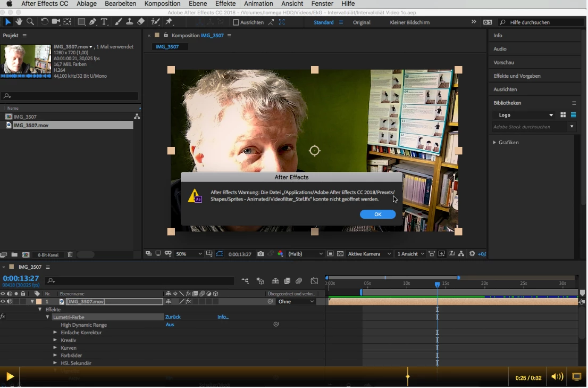
Task: Toggle hide shy layers icon in timeline
Action: pos(275,280)
